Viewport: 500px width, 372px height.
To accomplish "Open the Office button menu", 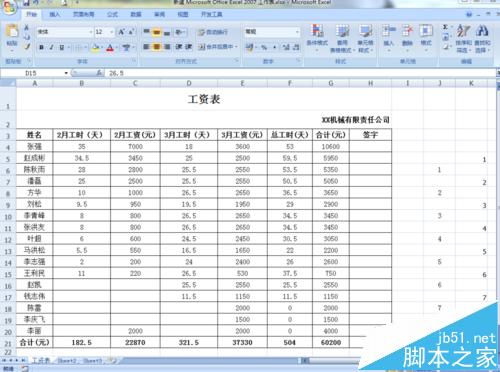I will tap(9, 7).
